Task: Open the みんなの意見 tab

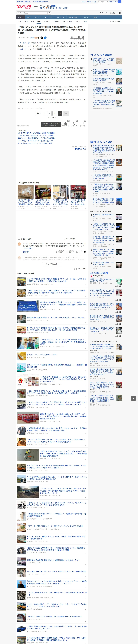Action: [73, 17]
